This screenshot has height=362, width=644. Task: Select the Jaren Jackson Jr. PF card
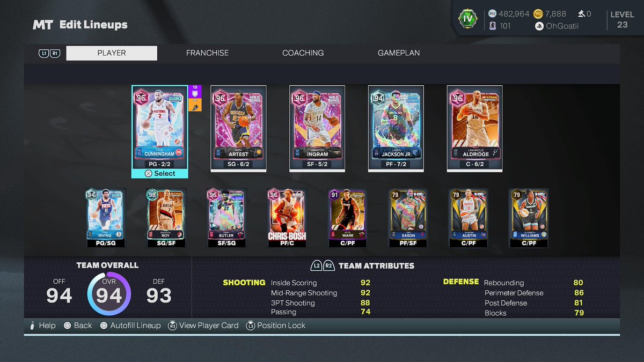tap(396, 128)
